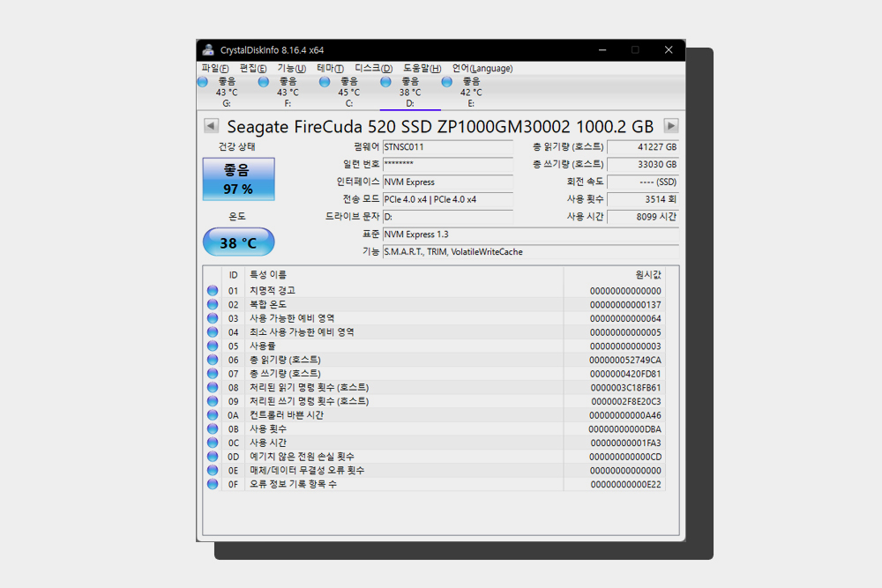Click status orb of attribute 01
This screenshot has width=882, height=588.
[x=213, y=291]
